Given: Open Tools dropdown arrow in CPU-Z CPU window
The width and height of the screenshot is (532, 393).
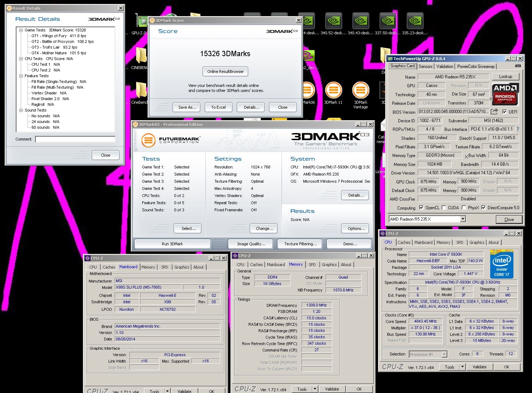Looking at the screenshot, I should point(462,367).
